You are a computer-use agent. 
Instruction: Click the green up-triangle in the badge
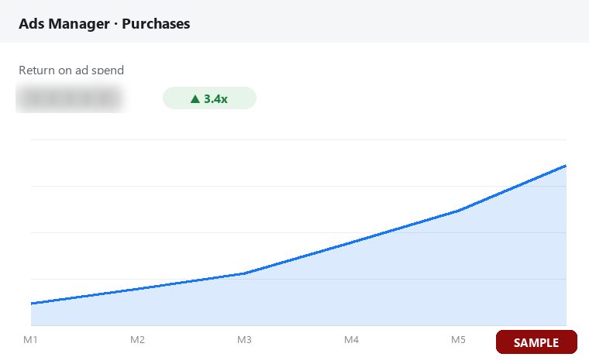click(x=195, y=99)
